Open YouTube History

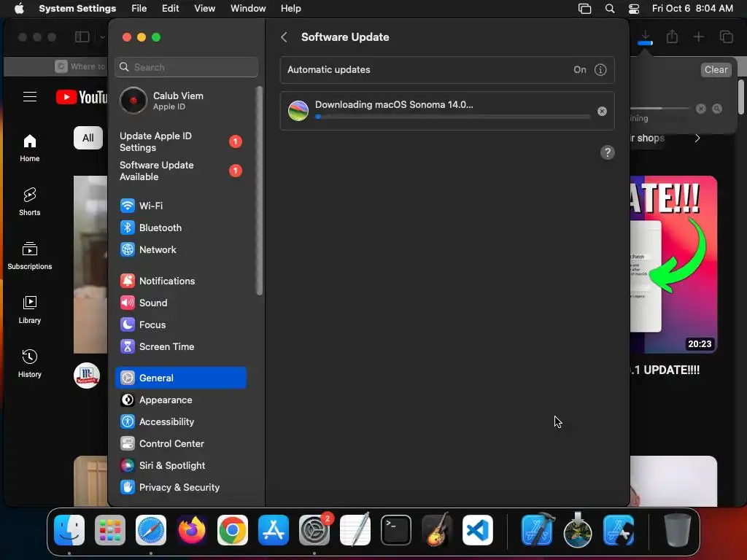(x=29, y=363)
